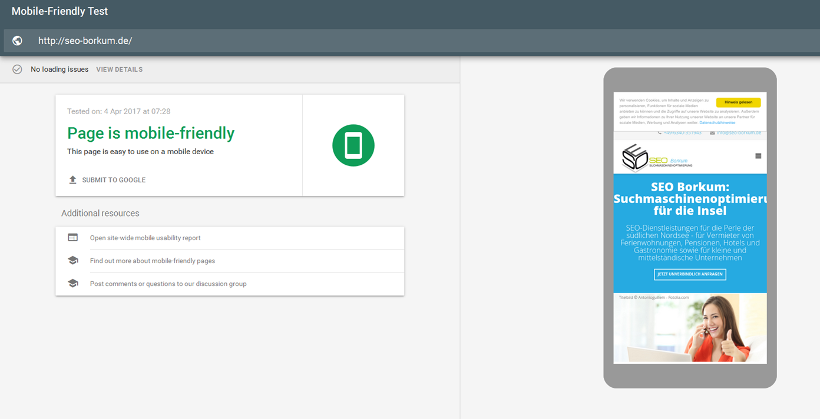Click the Additional resources heading
820x419 pixels.
(x=100, y=213)
